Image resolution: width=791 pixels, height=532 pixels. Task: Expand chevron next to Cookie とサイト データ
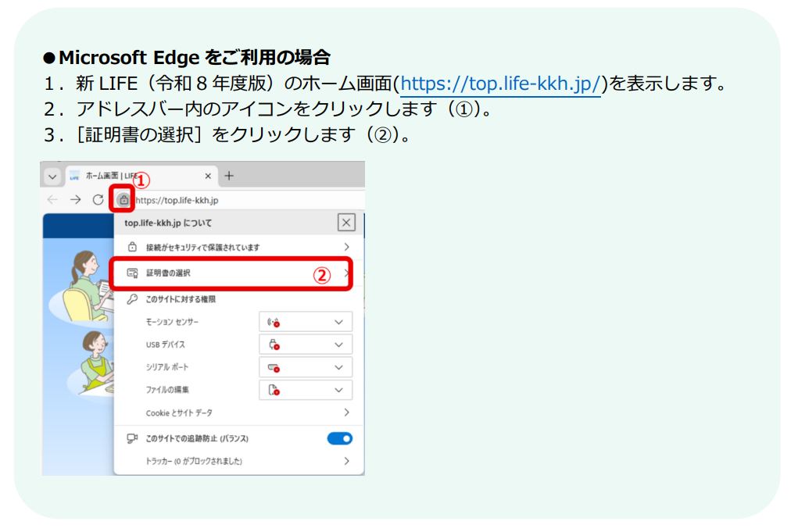pos(346,412)
